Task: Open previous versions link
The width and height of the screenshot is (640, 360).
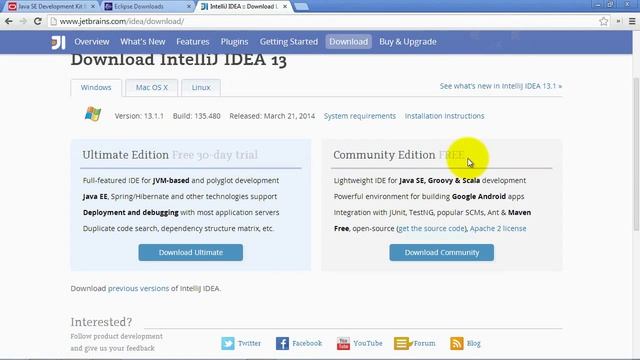Action: [x=138, y=288]
